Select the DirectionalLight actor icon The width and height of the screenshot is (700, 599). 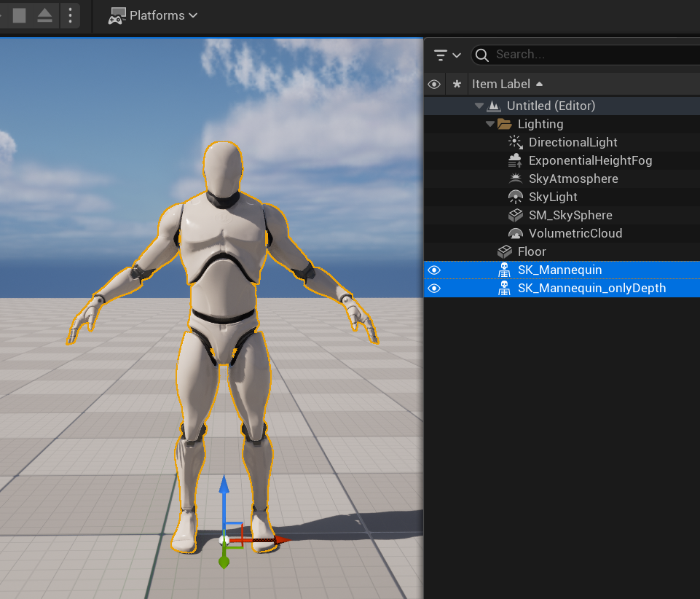pyautogui.click(x=516, y=142)
